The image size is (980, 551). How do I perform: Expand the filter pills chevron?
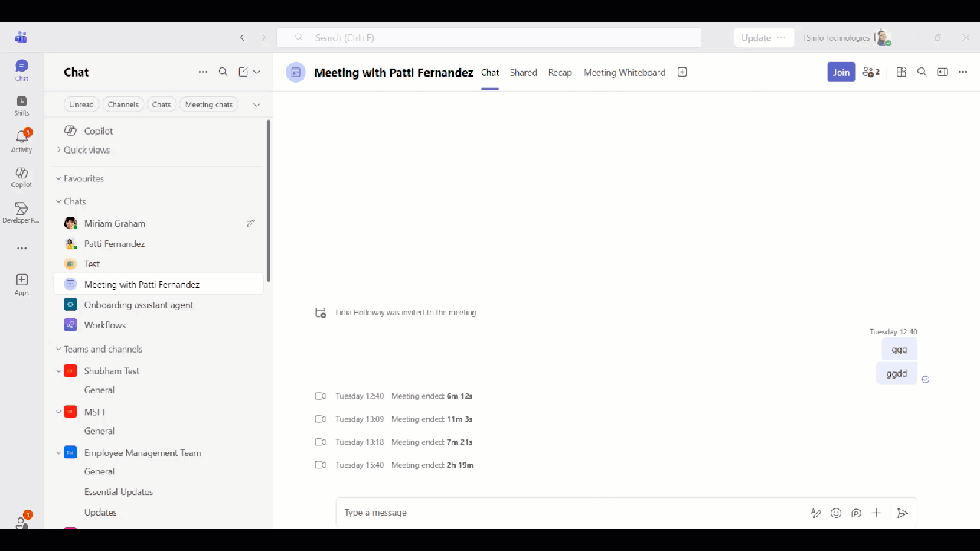tap(256, 104)
